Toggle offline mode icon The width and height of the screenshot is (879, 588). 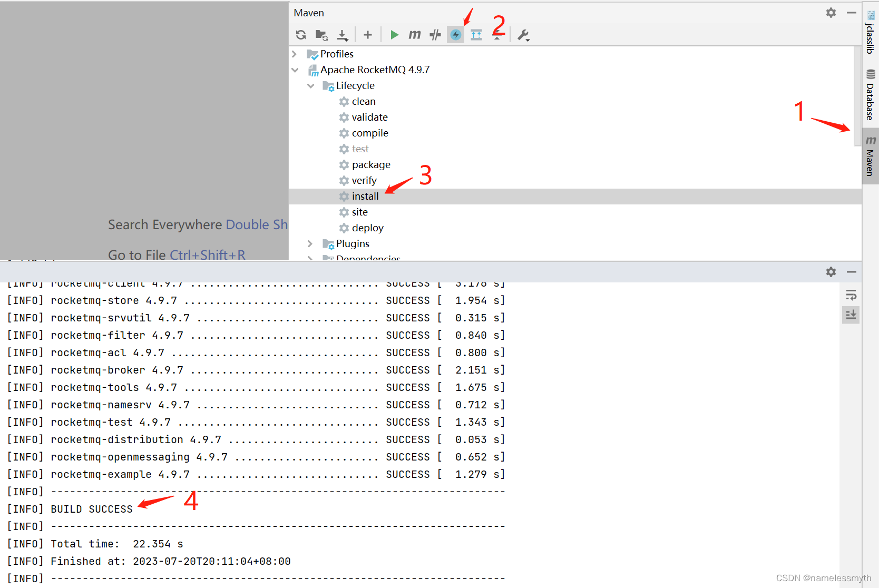(x=435, y=35)
